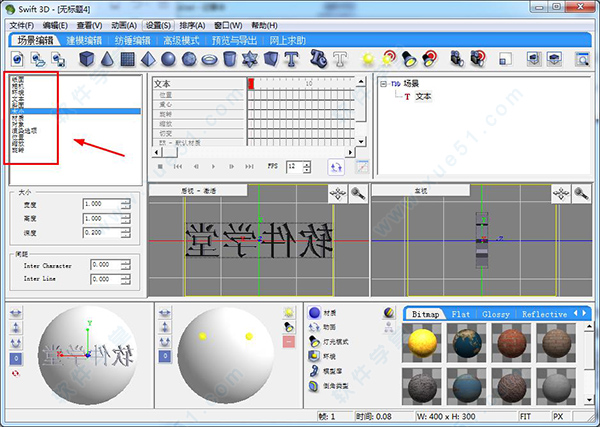The image size is (600, 427).
Task: Insert a cube primitive from the toolbar
Action: pyautogui.click(x=87, y=59)
